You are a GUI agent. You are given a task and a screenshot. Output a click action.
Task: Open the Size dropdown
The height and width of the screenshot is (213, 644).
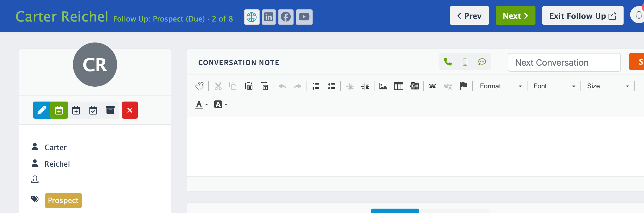tap(608, 86)
